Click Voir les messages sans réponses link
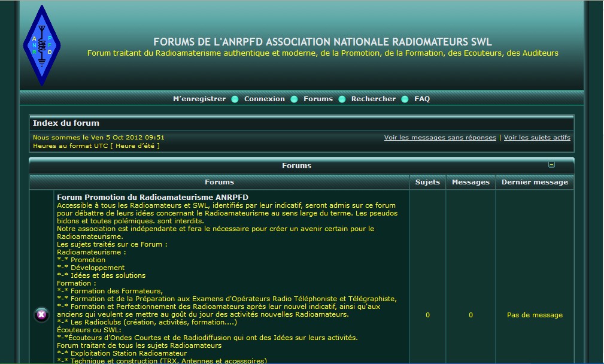The width and height of the screenshot is (604, 364). point(440,138)
